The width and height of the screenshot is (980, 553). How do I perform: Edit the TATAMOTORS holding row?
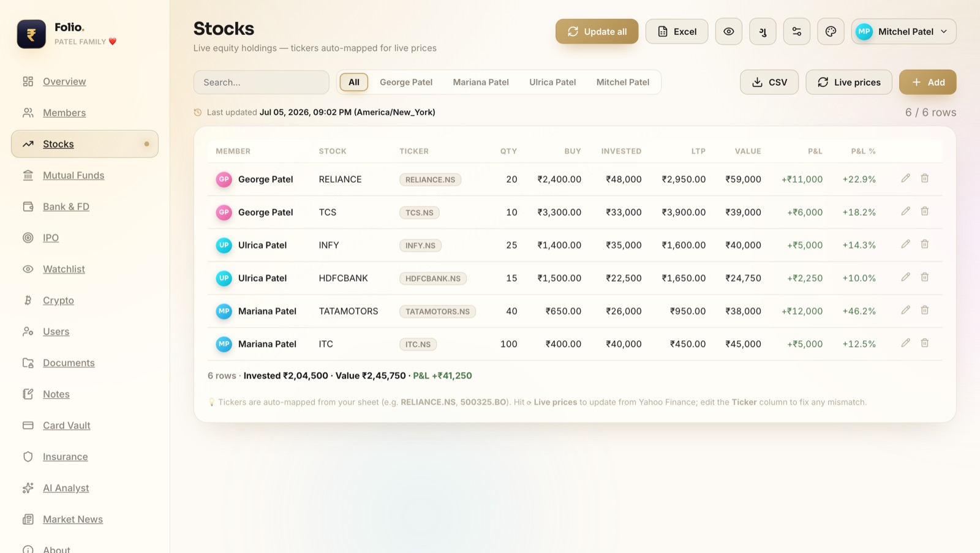pyautogui.click(x=905, y=310)
